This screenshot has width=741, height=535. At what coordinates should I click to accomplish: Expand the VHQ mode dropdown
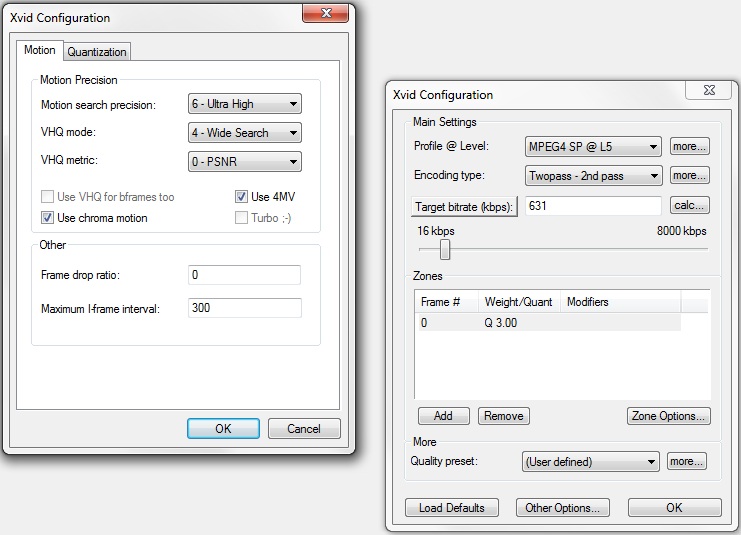coord(245,133)
